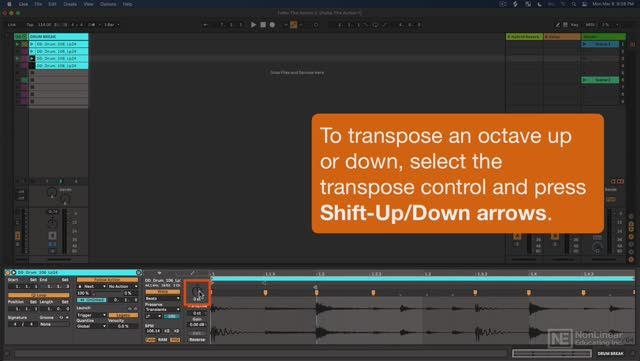This screenshot has width=640, height=361.
Task: Click the Gain 0.00 dB value
Action: pos(197,325)
